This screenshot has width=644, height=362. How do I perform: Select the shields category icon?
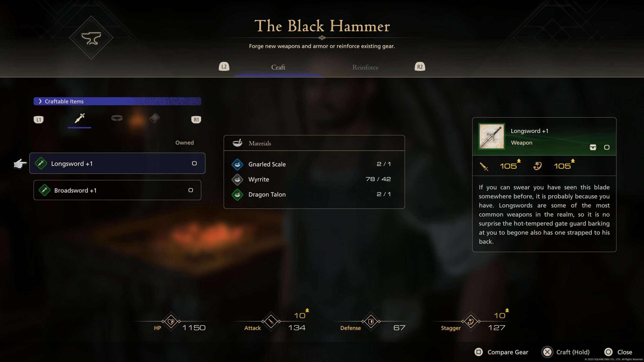coord(155,118)
